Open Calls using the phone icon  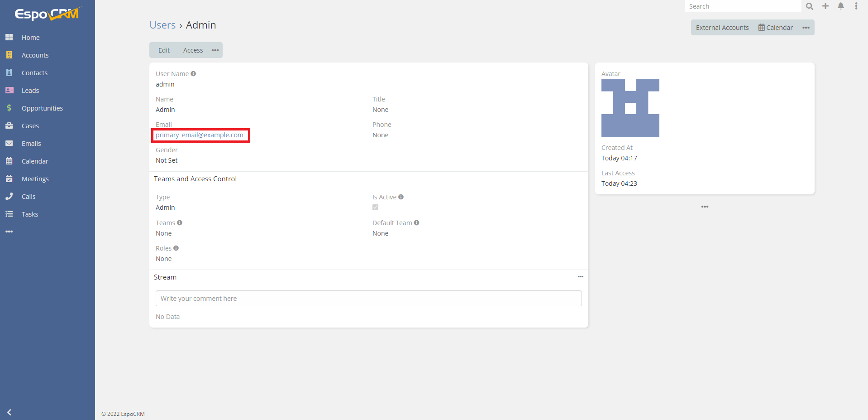tap(10, 196)
